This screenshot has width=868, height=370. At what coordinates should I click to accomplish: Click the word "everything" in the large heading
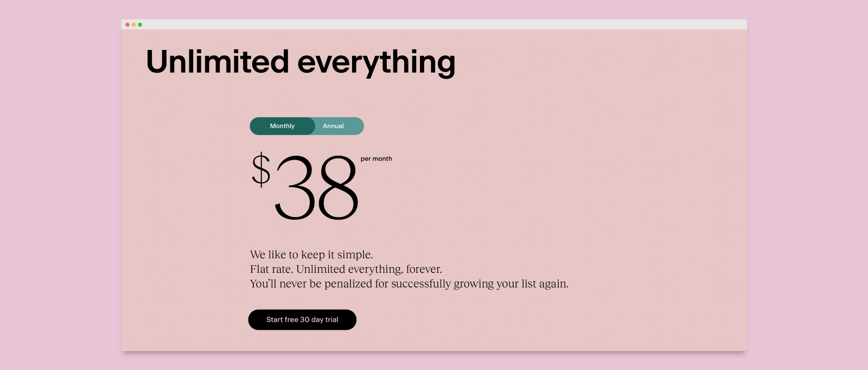(376, 62)
